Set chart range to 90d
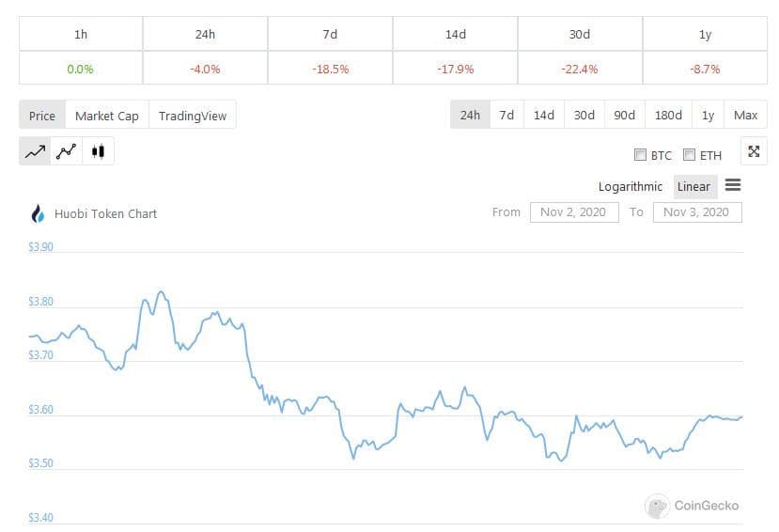Viewport: 779px width, 532px height. (624, 115)
